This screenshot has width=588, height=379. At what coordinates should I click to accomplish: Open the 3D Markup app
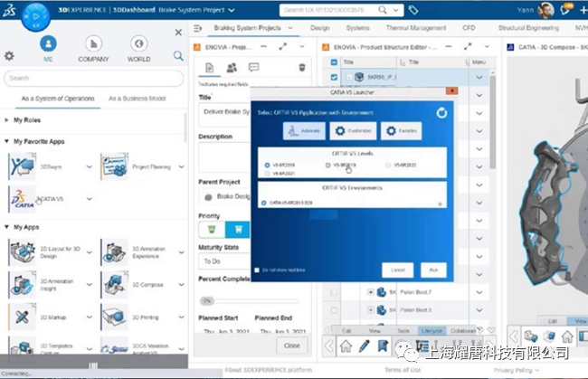[23, 317]
